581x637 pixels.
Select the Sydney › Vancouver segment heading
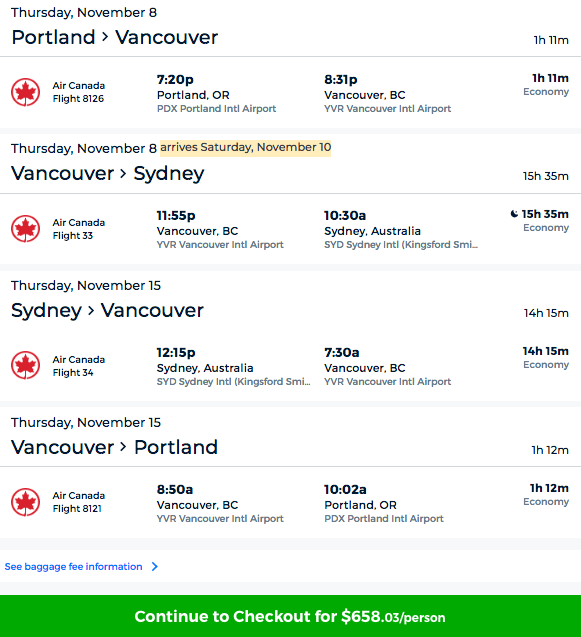coord(107,311)
